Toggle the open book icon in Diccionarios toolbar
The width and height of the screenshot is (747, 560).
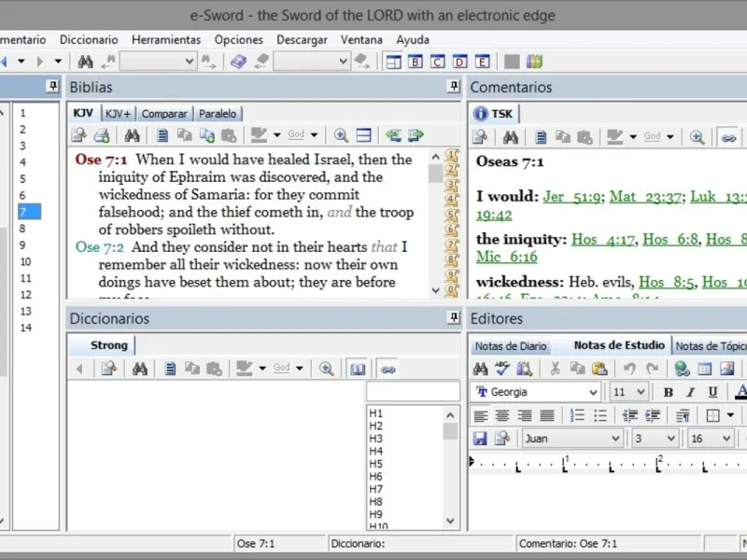pos(358,369)
